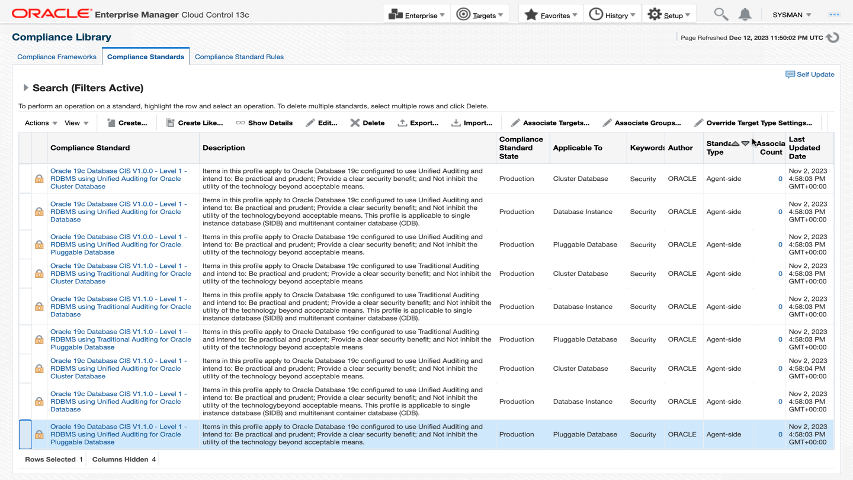Click lock icon of V1.1.0 Traditional Pluggable Database row

click(39, 339)
